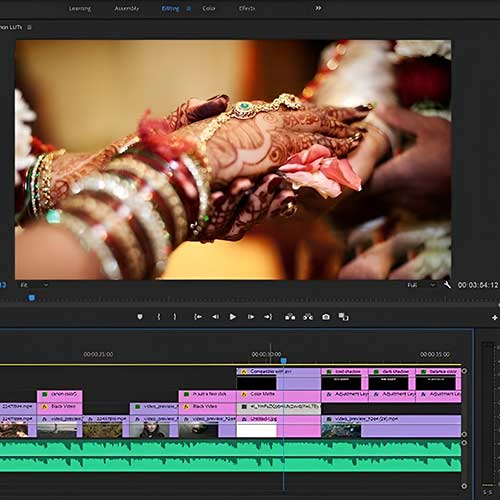The image size is (500, 500).
Task: Click the program monitor playhead marker
Action: [32, 298]
